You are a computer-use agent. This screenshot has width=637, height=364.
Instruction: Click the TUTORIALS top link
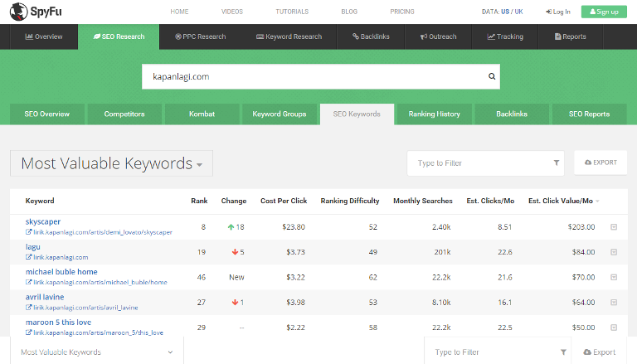tap(292, 12)
